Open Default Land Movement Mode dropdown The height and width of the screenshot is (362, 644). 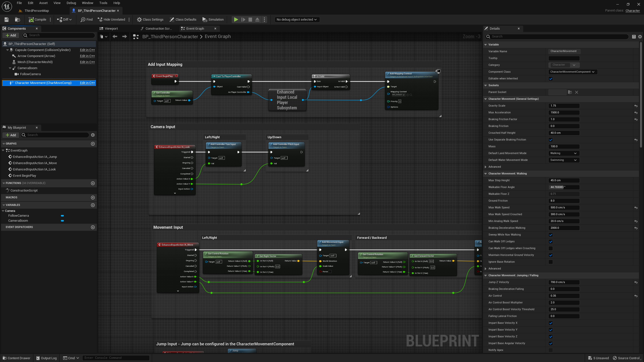click(563, 153)
